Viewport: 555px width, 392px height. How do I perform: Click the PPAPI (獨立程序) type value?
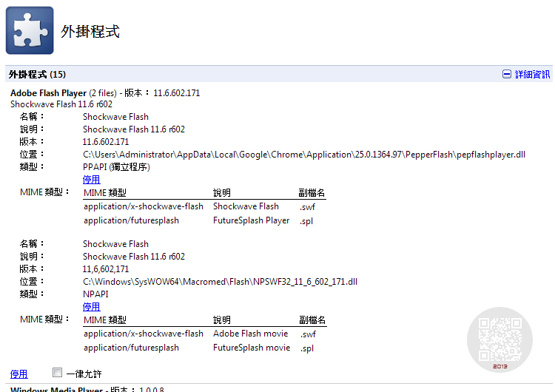coord(116,167)
